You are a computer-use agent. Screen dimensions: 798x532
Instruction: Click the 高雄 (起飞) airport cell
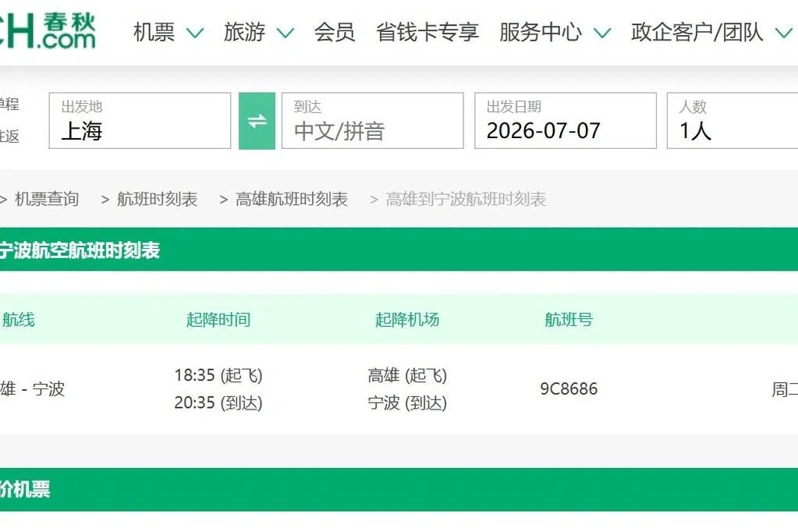point(407,375)
